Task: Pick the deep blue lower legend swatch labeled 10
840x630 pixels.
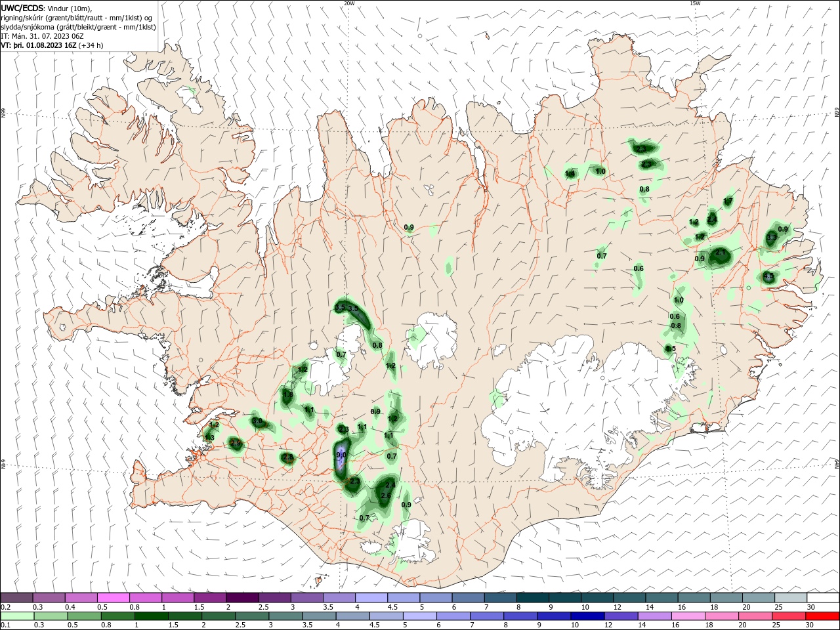Action: tap(588, 616)
